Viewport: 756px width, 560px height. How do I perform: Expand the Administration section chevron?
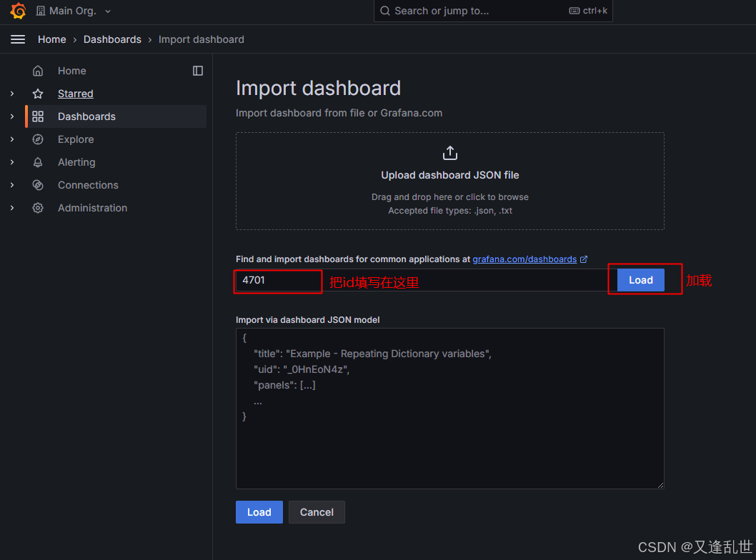tap(12, 208)
